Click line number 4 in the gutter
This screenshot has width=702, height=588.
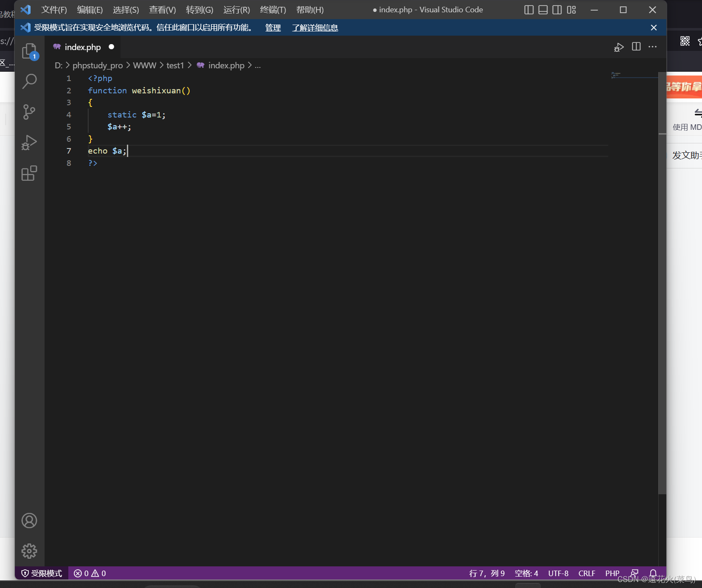(x=69, y=115)
